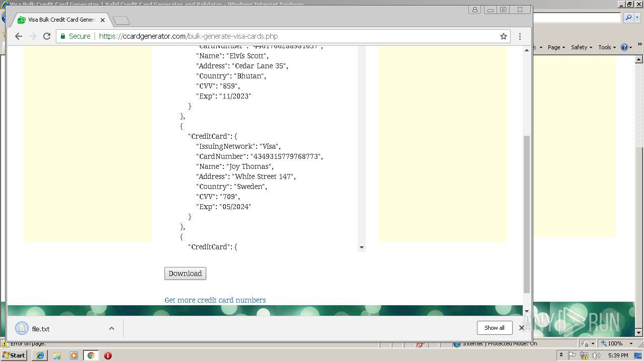Screen dimensions: 644x362
Task: Click the Internet Explorer help icon
Action: click(x=624, y=47)
